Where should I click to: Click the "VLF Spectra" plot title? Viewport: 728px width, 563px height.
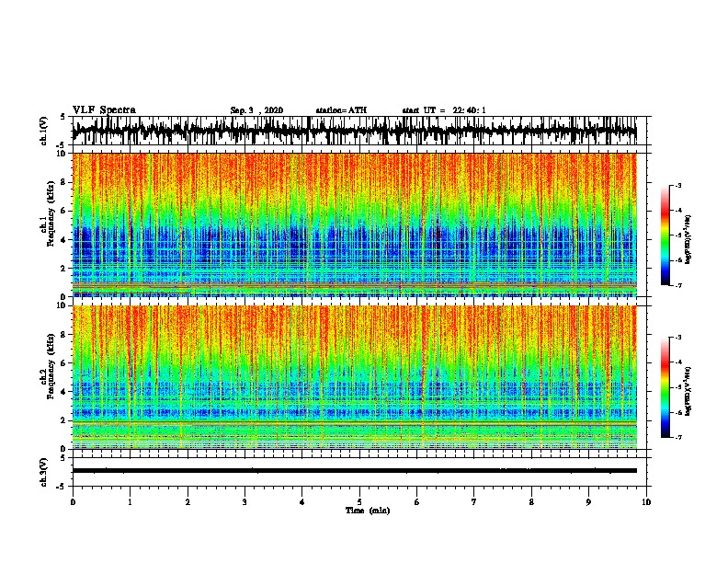104,110
